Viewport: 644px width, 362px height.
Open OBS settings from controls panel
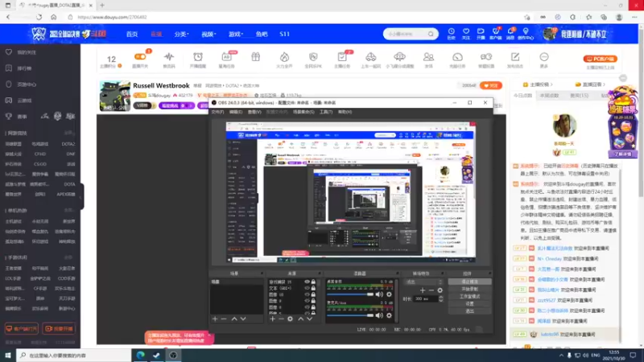click(469, 304)
